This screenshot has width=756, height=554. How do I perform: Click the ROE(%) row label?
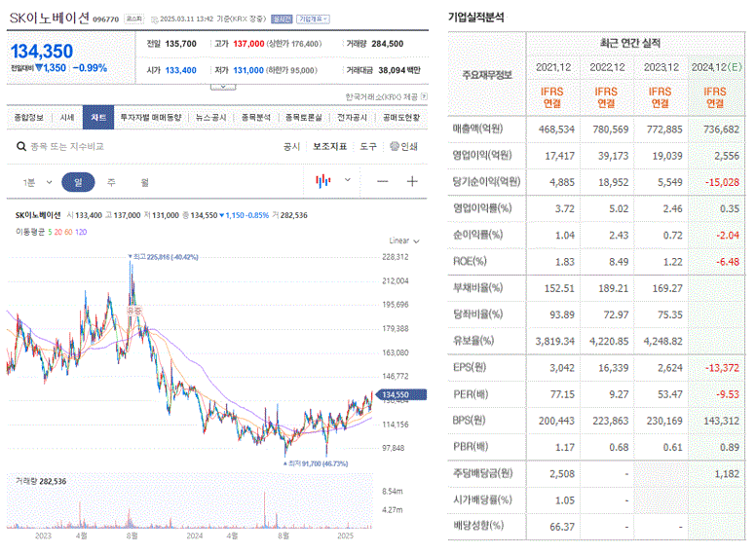470,261
